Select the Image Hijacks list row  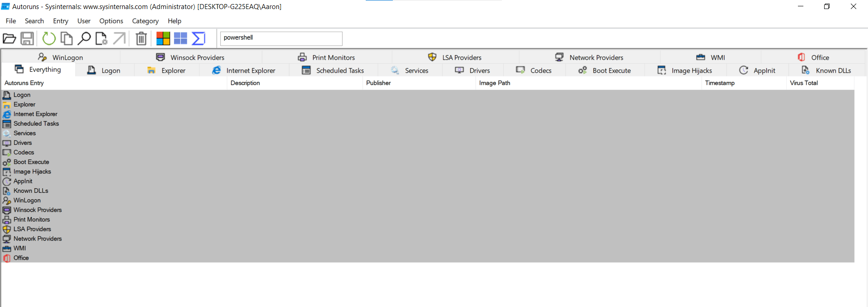[428, 172]
